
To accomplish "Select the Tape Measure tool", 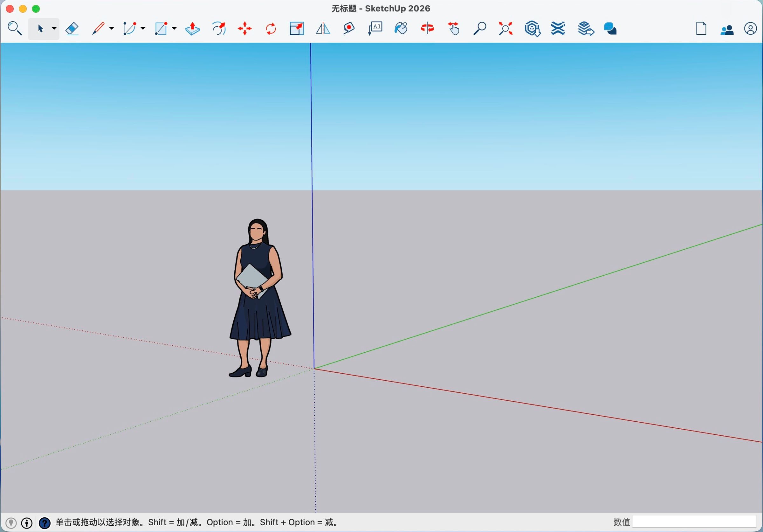I will point(349,29).
